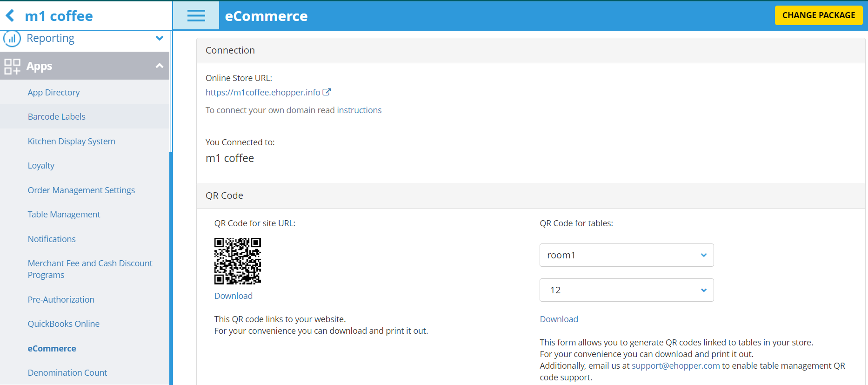Click the Apps grid icon
This screenshot has height=385, width=868.
pyautogui.click(x=12, y=66)
